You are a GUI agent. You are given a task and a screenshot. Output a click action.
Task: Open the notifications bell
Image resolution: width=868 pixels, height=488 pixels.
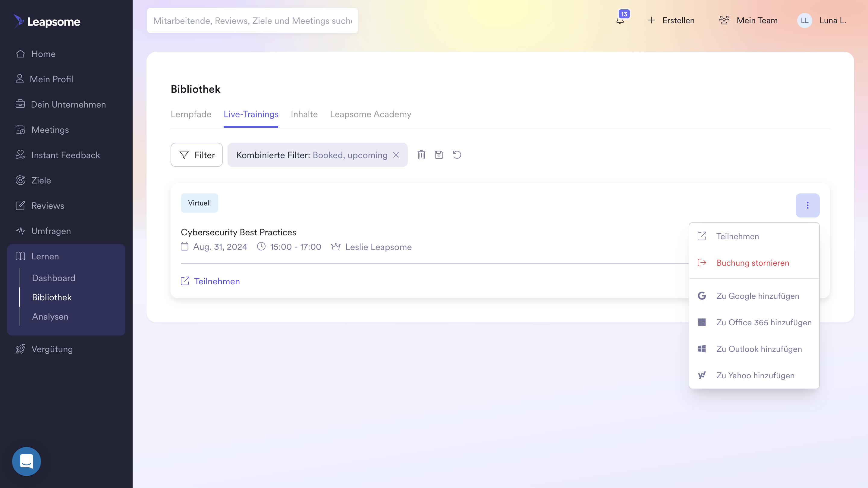click(x=620, y=20)
